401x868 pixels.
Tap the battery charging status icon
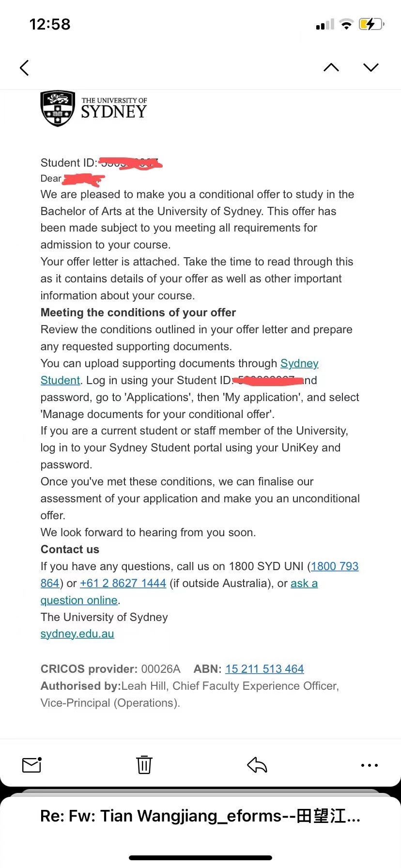coord(371,24)
